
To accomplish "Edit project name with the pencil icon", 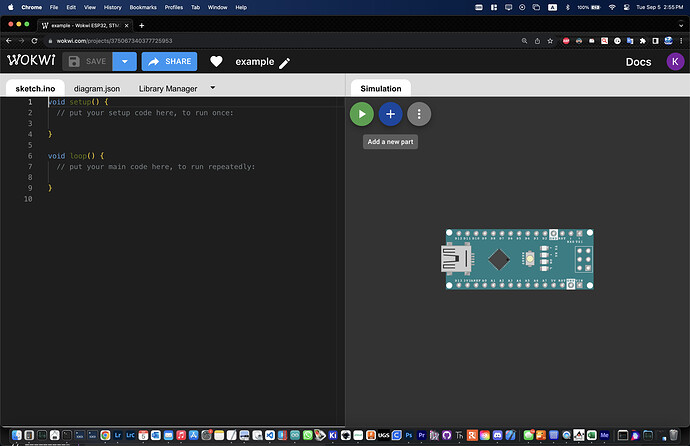I will coord(285,63).
